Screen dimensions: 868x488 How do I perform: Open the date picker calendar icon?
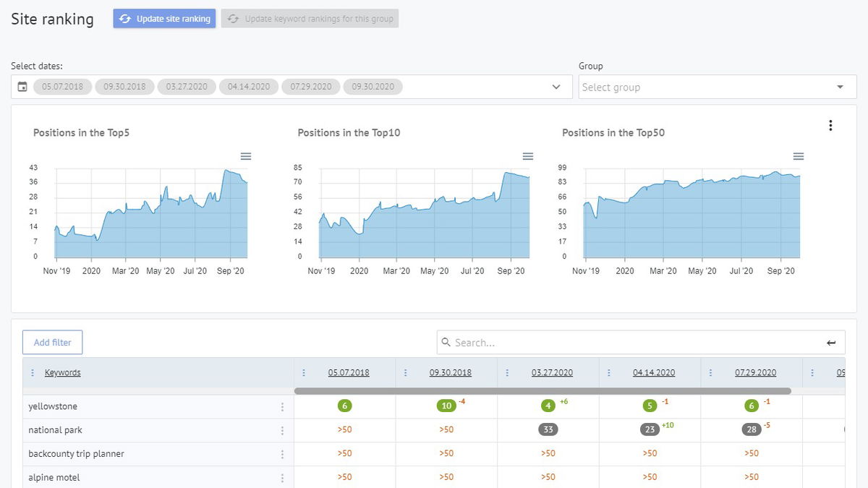[22, 86]
